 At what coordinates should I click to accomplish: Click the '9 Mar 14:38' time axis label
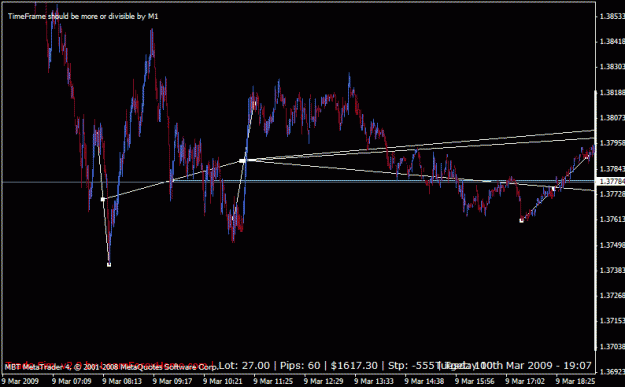click(425, 381)
